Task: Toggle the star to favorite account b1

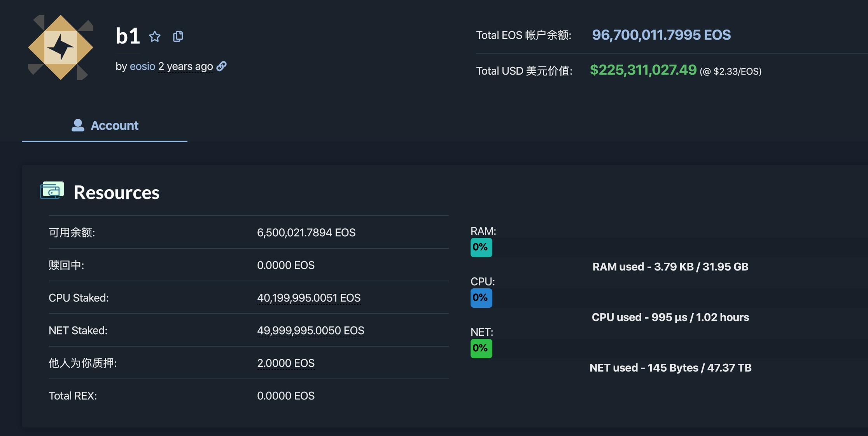Action: pyautogui.click(x=155, y=37)
